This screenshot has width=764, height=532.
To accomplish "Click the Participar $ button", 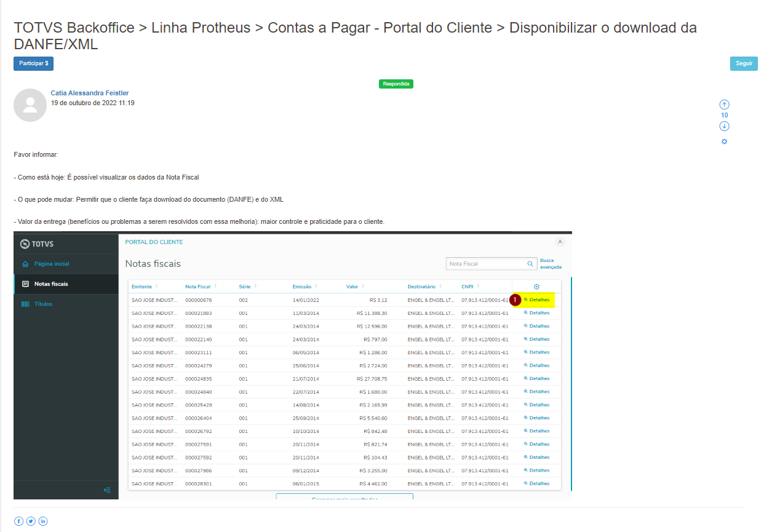I will [34, 63].
